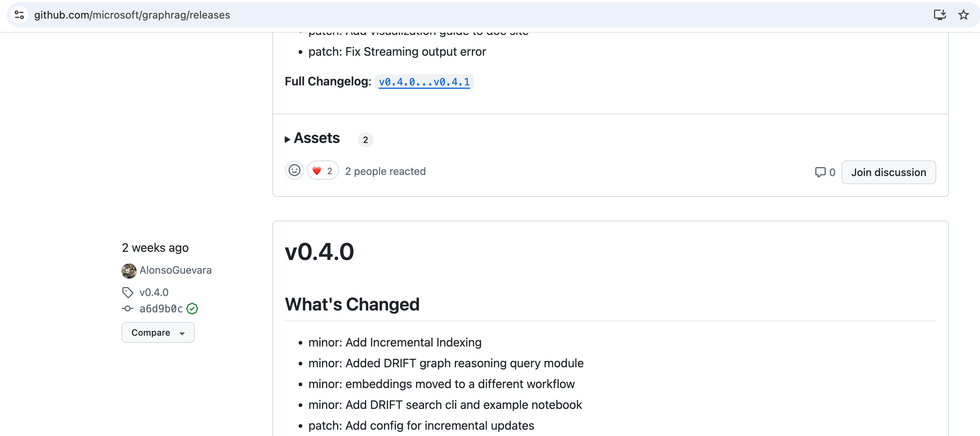The image size is (980, 436).
Task: Select the v0.4.0 tag link
Action: [154, 292]
